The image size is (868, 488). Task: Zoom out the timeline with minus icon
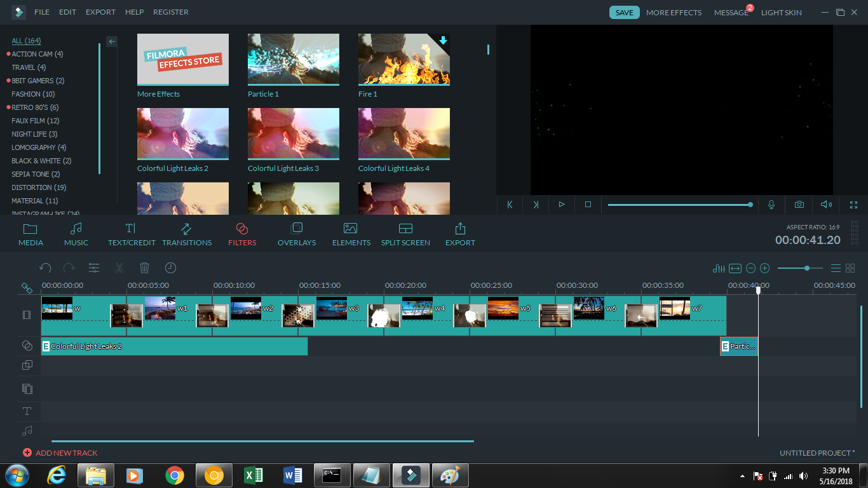(x=750, y=269)
